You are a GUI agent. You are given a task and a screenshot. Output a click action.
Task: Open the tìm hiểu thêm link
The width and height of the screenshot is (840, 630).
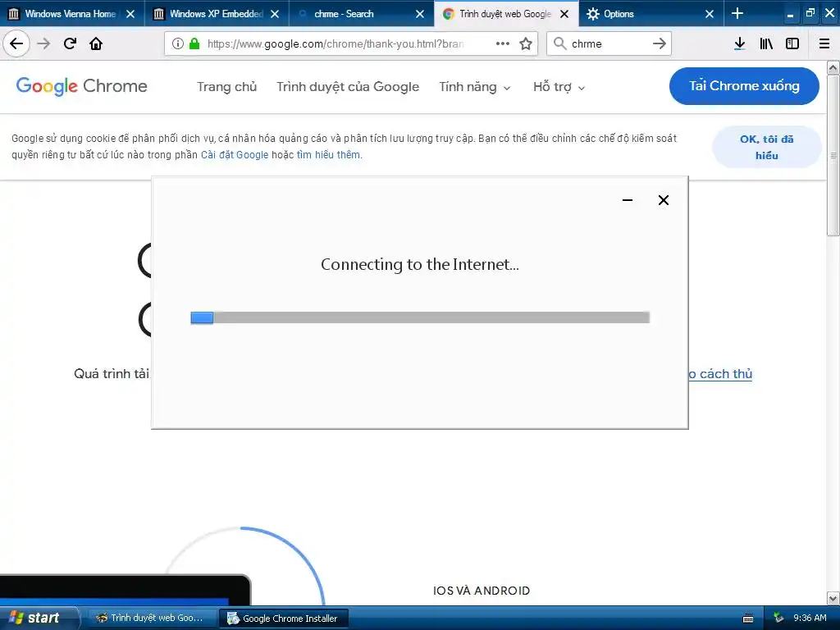pyautogui.click(x=329, y=155)
